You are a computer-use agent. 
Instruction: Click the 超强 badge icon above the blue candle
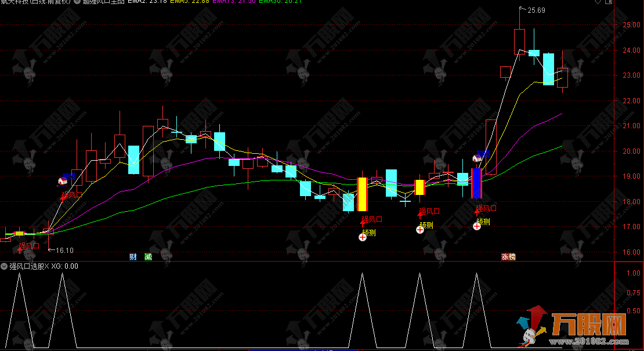point(477,158)
